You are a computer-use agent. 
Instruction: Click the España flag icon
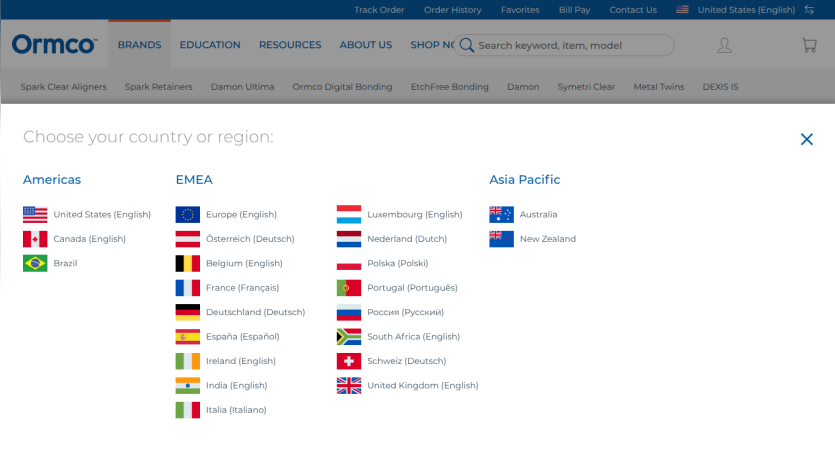pyautogui.click(x=188, y=337)
